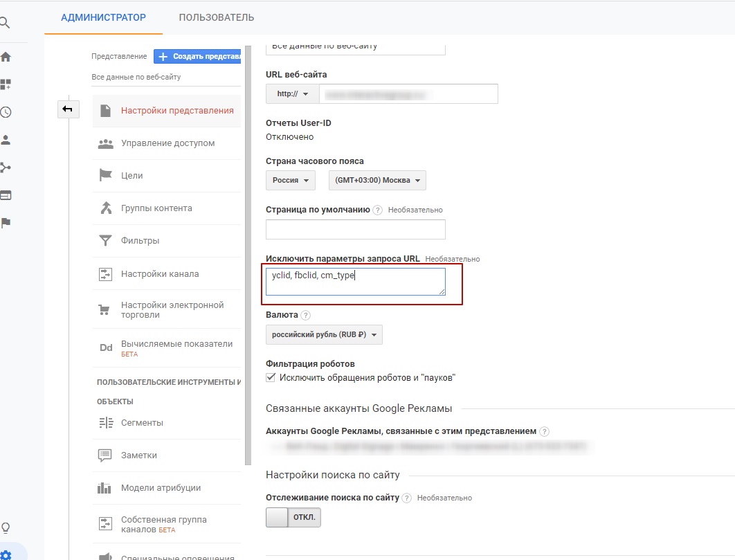Click help icon next to Аккаунты Google Рекламы
Image resolution: width=735 pixels, height=560 pixels.
544,431
